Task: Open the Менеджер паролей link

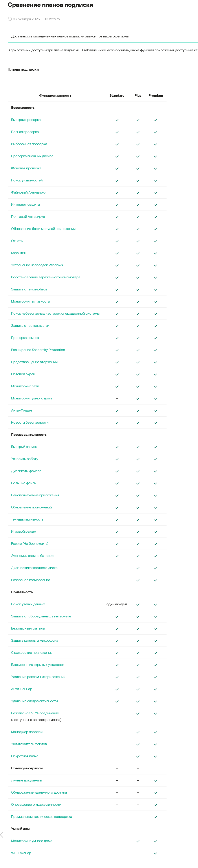Action: click(27, 732)
